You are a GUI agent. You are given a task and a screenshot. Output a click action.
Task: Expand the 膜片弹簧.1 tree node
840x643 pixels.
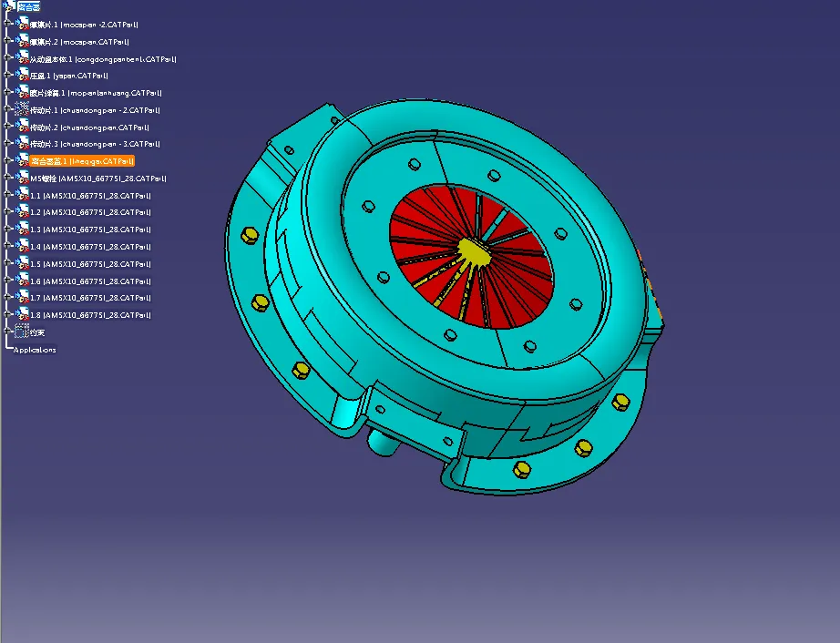pyautogui.click(x=7, y=92)
